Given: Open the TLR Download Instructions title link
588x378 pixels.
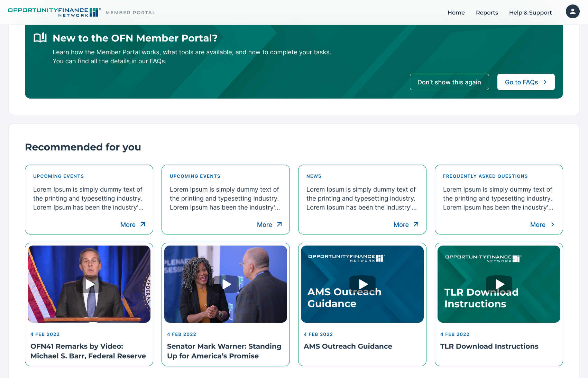Looking at the screenshot, I should pyautogui.click(x=489, y=346).
